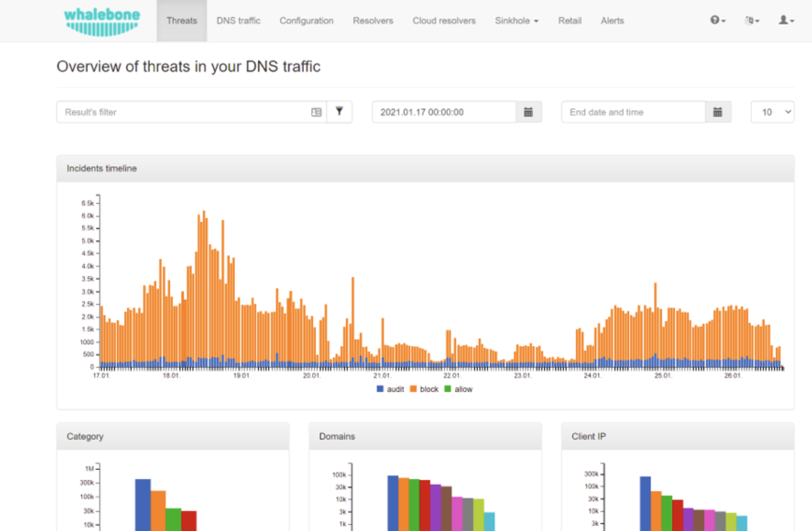The width and height of the screenshot is (812, 531).
Task: Expand the Sinkhole dropdown menu
Action: tap(516, 21)
